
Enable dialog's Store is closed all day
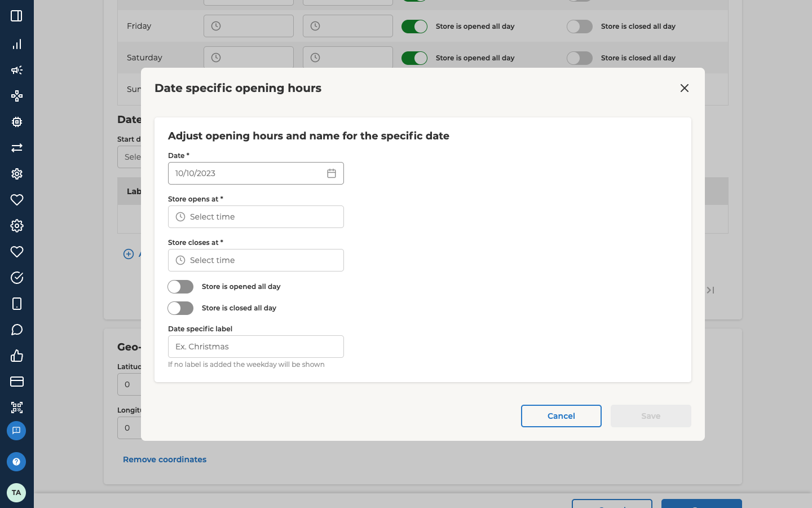[x=180, y=308]
